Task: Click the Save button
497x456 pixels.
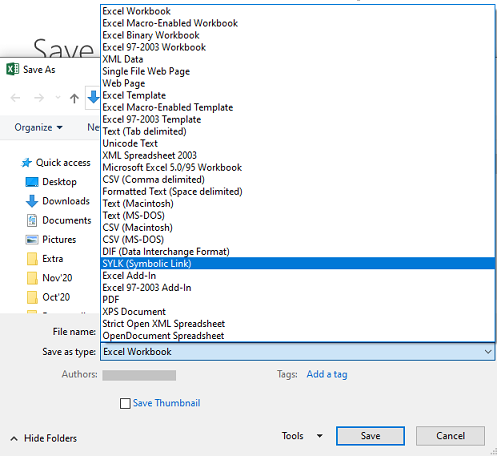Action: point(370,436)
